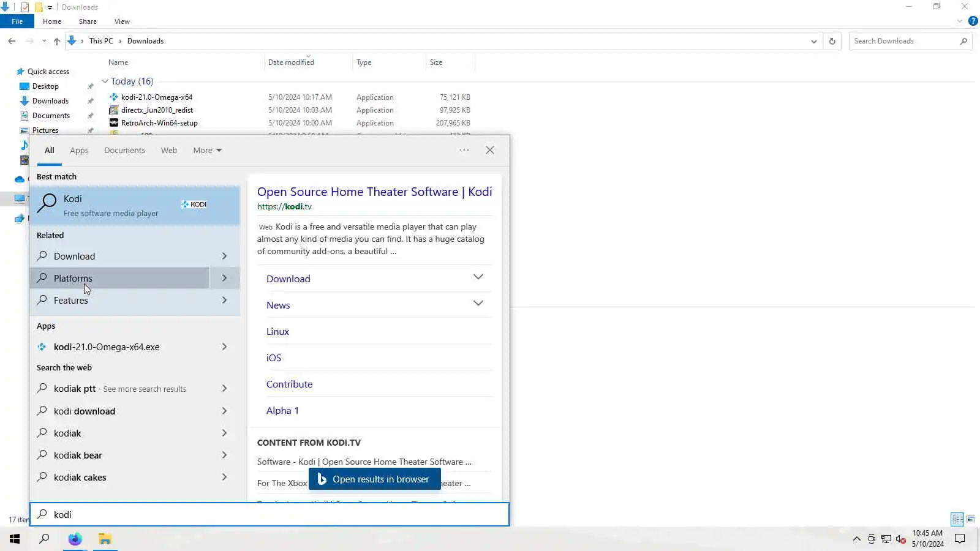Open File Explorer from the taskbar
Image resolution: width=980 pixels, height=551 pixels.
tap(105, 539)
